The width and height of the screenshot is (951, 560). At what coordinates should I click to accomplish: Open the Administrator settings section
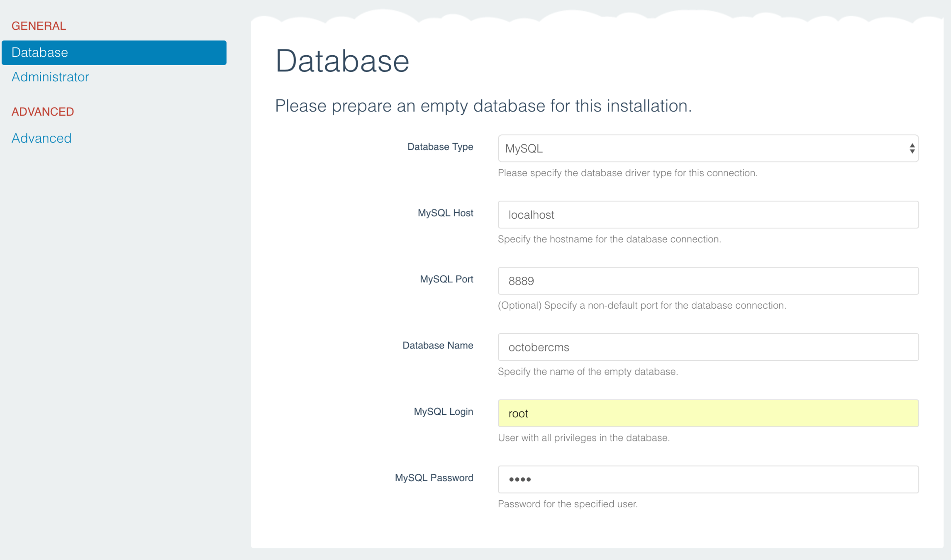pos(50,77)
